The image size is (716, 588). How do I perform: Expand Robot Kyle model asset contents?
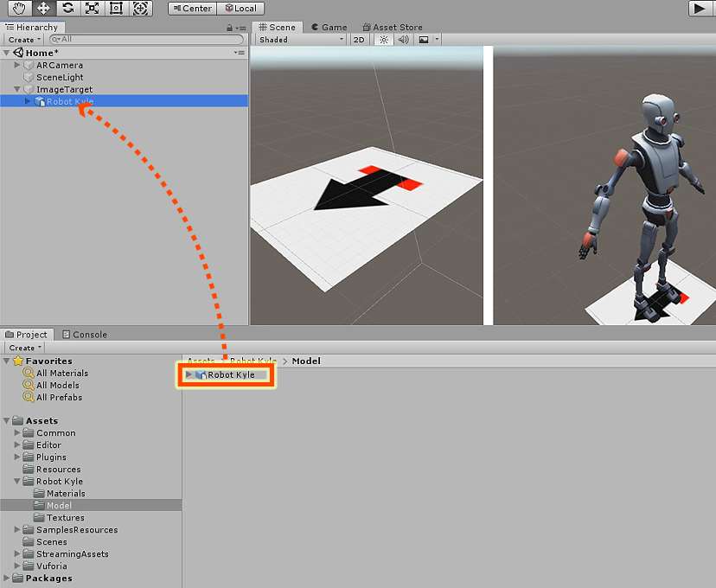[x=189, y=374]
